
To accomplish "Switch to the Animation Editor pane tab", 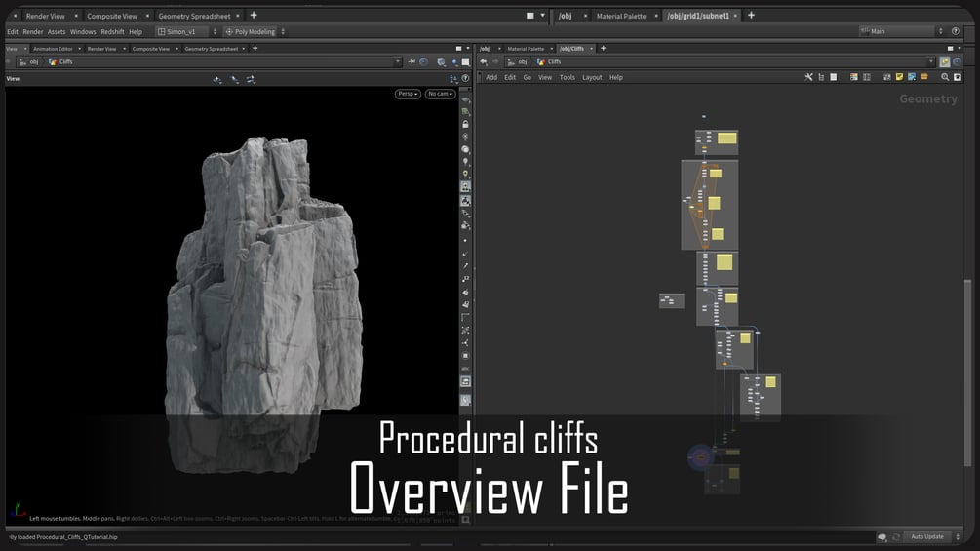I will [53, 48].
